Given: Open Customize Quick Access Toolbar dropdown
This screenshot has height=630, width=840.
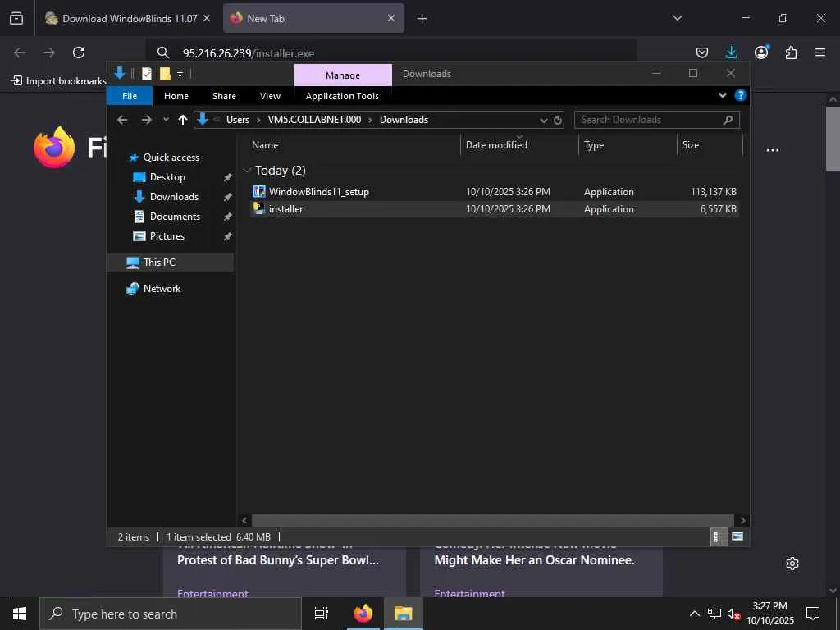Looking at the screenshot, I should 180,75.
